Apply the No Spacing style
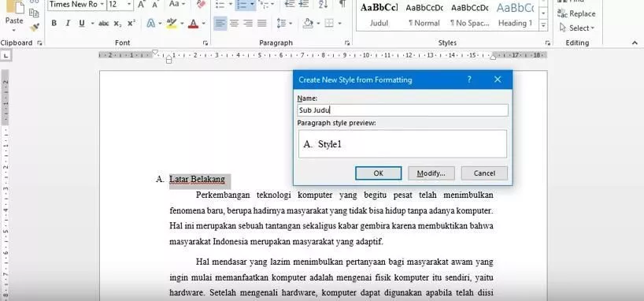The height and width of the screenshot is (301, 644). [469, 14]
